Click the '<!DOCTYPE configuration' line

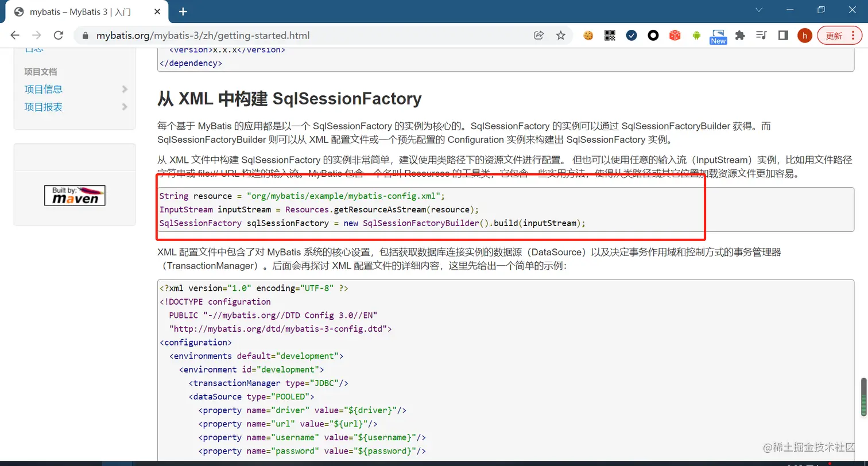pos(215,301)
